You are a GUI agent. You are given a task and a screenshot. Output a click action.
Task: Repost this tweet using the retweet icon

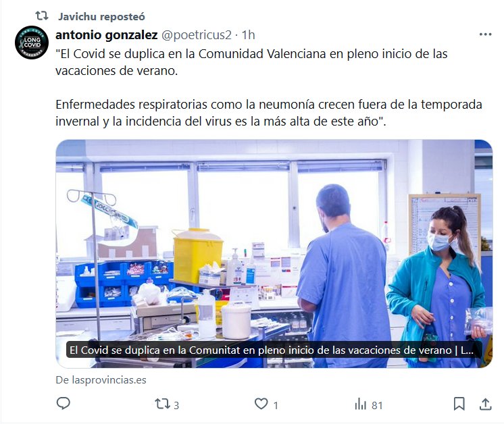(162, 404)
